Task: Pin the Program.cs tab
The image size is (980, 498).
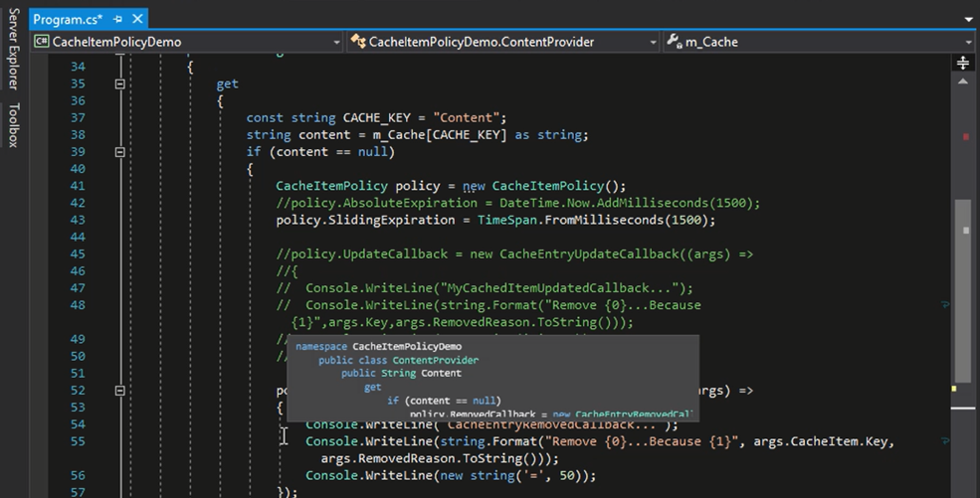Action: click(117, 19)
